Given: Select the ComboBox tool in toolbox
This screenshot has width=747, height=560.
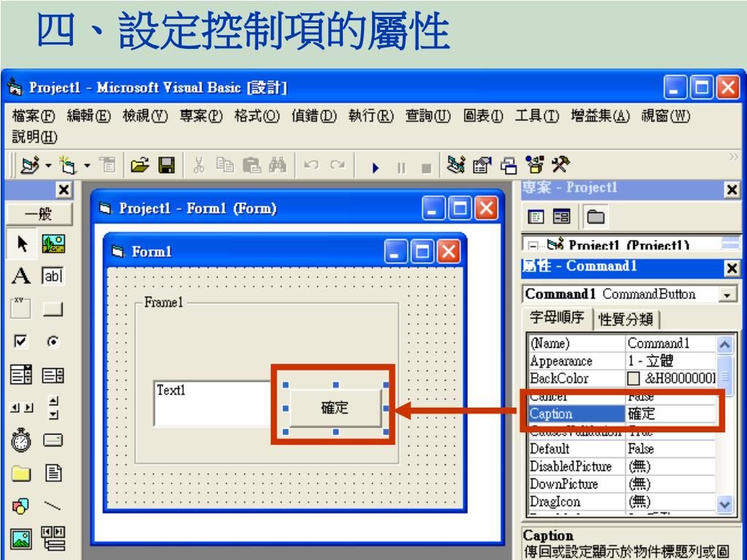Looking at the screenshot, I should [21, 375].
